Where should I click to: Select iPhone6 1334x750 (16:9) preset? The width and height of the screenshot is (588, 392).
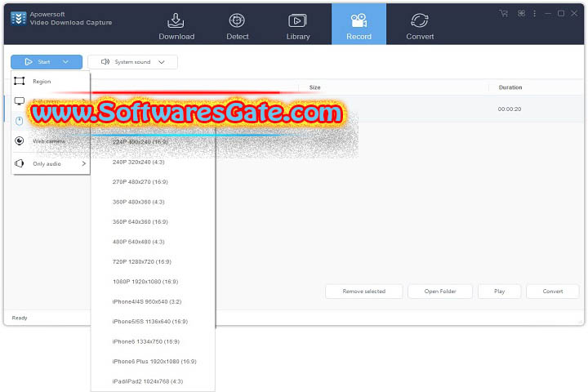[146, 341]
